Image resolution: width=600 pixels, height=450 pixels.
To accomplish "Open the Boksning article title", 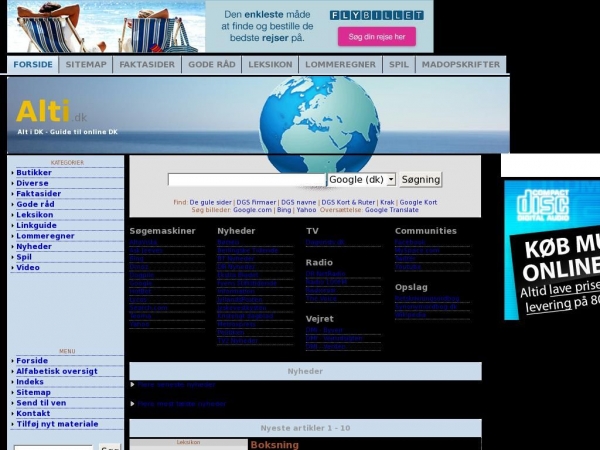I will pyautogui.click(x=274, y=445).
